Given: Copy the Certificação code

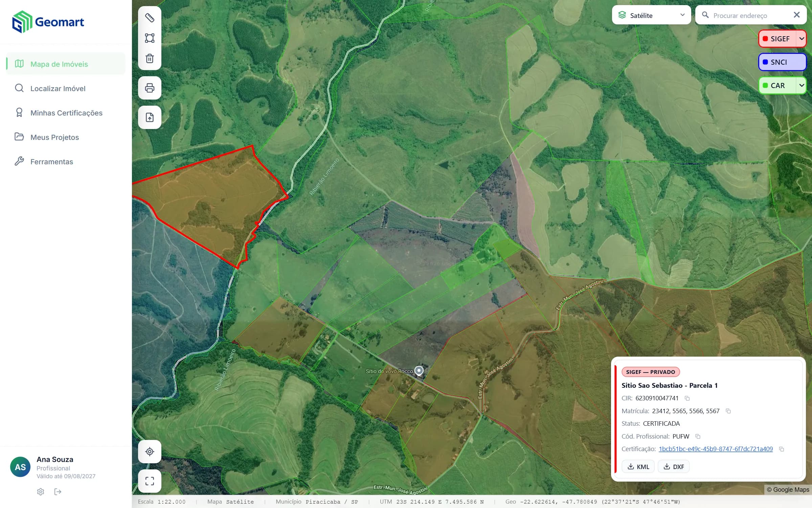Looking at the screenshot, I should click(x=782, y=449).
